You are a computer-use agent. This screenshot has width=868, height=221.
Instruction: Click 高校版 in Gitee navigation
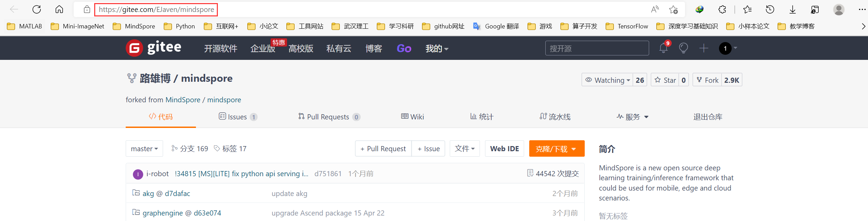coord(301,49)
